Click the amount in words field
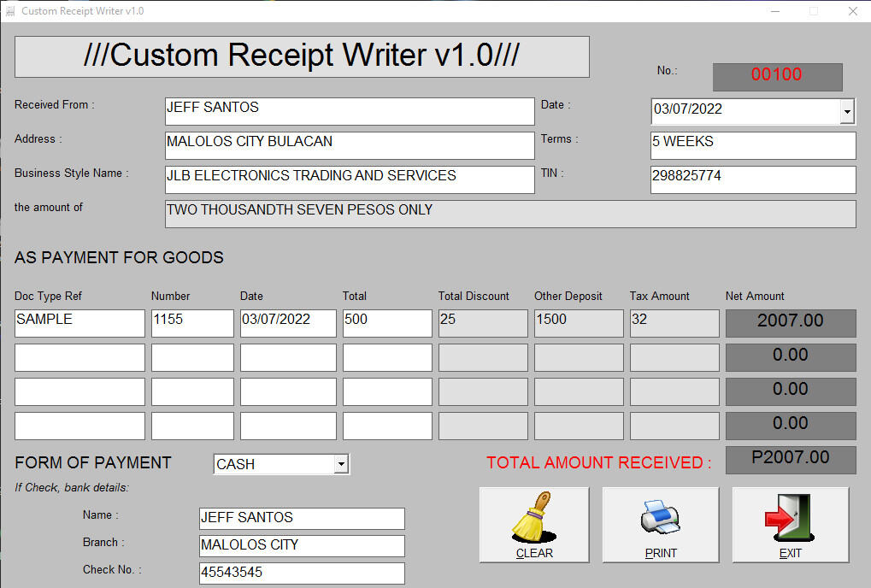Screen dimensions: 871x588 [509, 213]
